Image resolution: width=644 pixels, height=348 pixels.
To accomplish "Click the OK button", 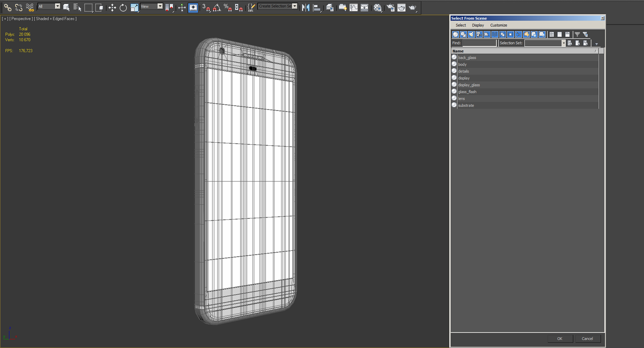I will (560, 338).
